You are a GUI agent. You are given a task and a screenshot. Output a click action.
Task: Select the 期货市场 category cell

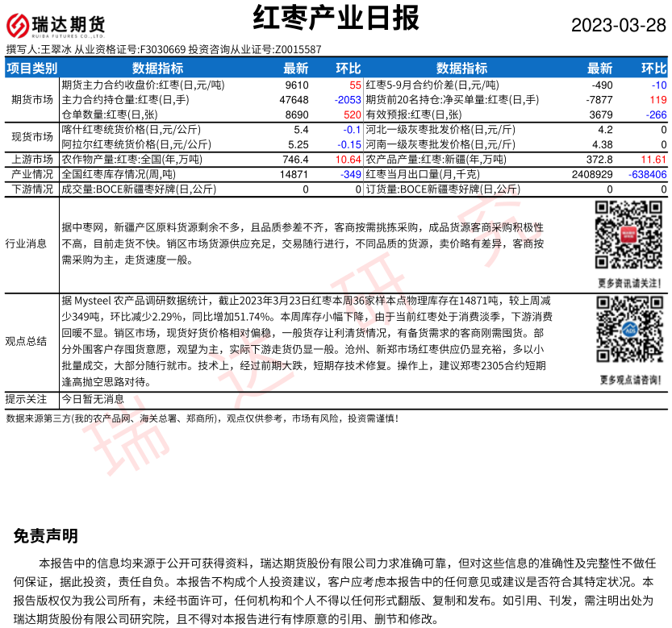[31, 100]
